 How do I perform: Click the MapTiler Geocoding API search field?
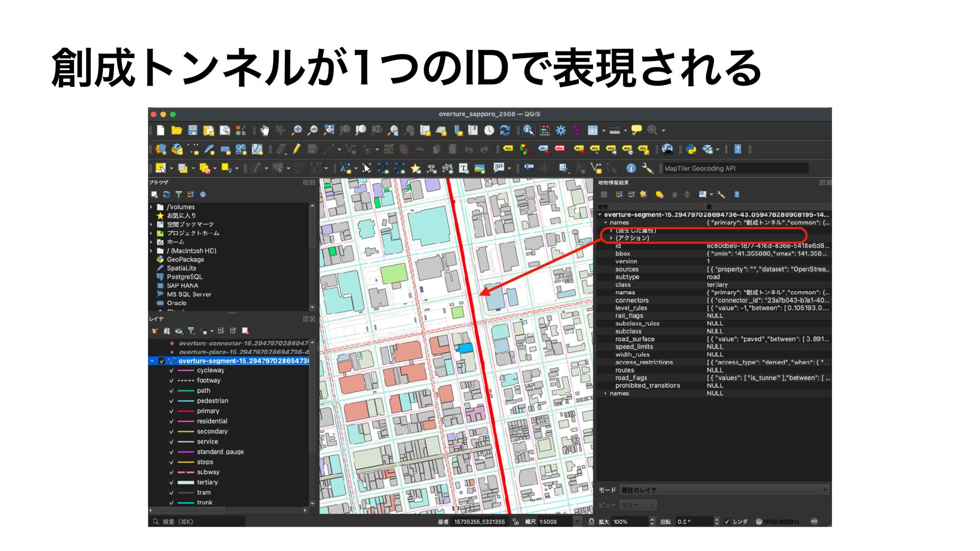734,168
